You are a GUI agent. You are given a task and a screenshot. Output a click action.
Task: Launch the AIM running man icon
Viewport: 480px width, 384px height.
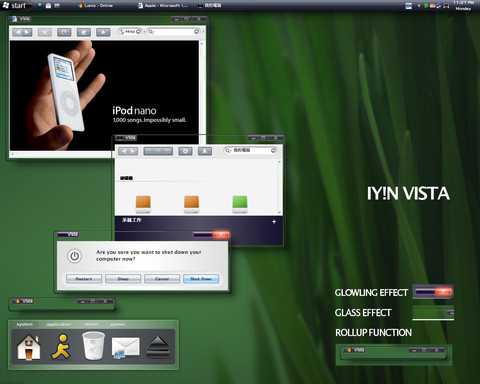point(61,347)
